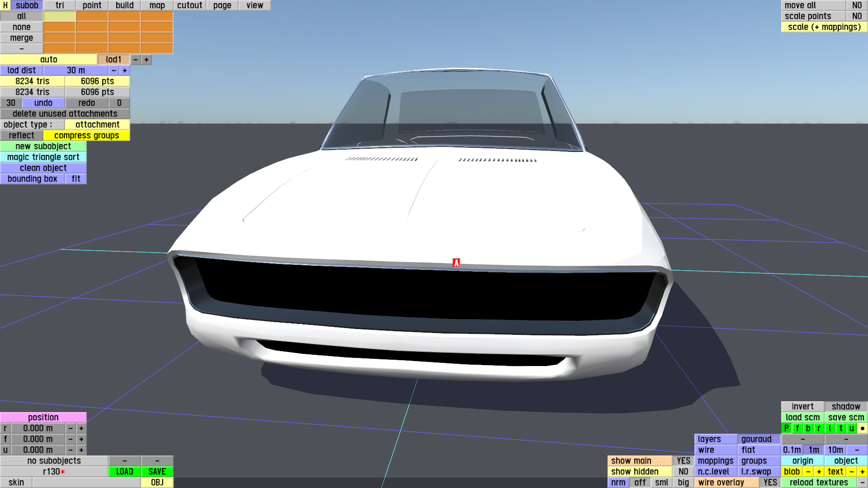The width and height of the screenshot is (868, 488).
Task: Open the object type attachment selector
Action: (97, 125)
